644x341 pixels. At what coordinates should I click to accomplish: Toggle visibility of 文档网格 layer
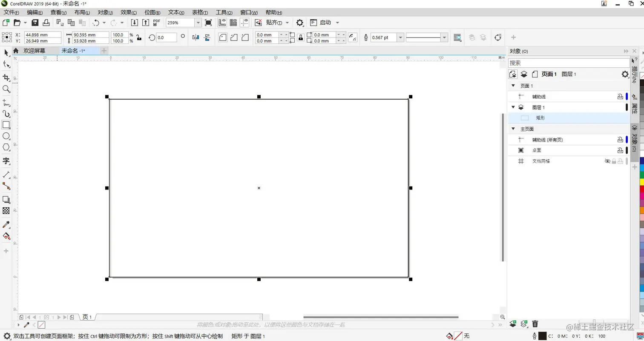[x=607, y=161]
